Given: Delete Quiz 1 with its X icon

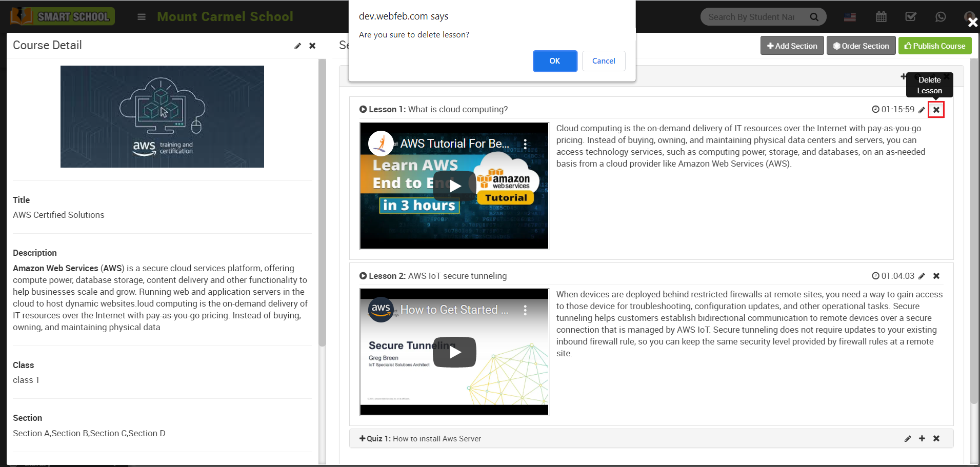Looking at the screenshot, I should 936,438.
